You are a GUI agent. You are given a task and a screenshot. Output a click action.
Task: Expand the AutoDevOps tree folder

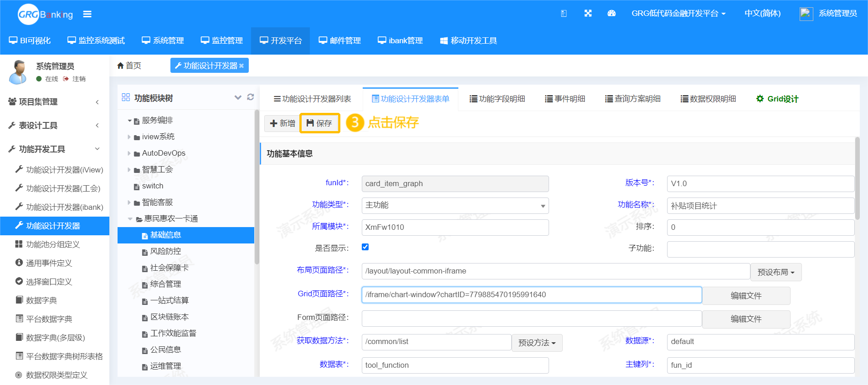(x=129, y=153)
